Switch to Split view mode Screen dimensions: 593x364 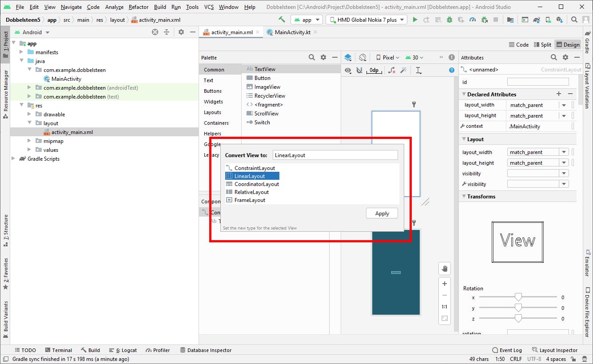pyautogui.click(x=542, y=44)
